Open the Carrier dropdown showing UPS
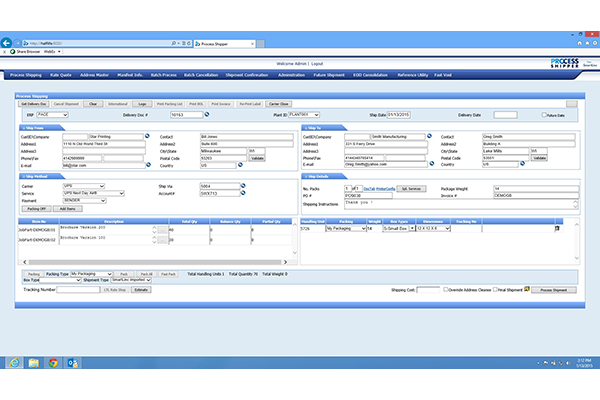This screenshot has width=600, height=400. (84, 186)
